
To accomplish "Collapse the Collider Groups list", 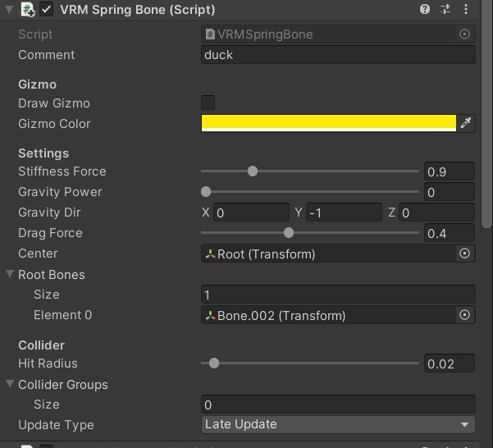I will 10,384.
